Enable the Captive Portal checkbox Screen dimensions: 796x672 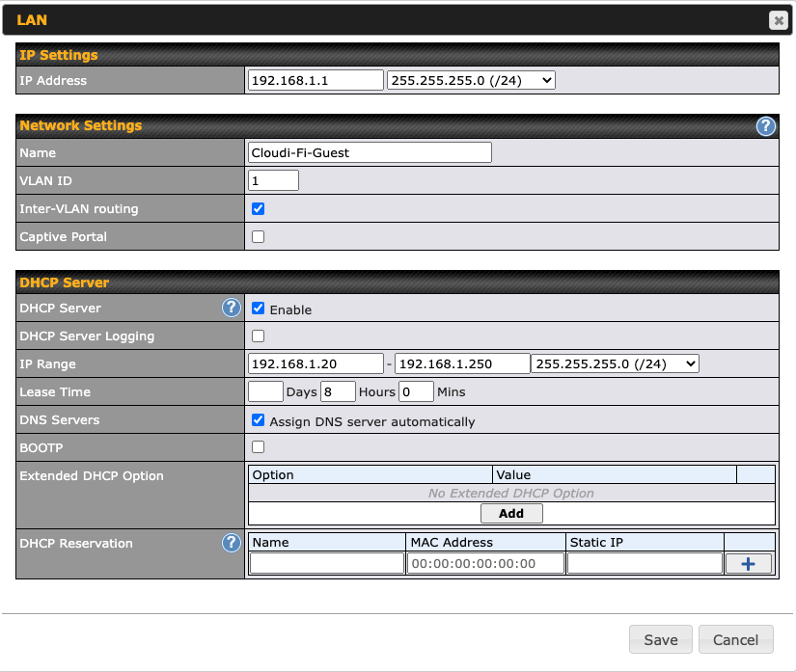click(256, 236)
